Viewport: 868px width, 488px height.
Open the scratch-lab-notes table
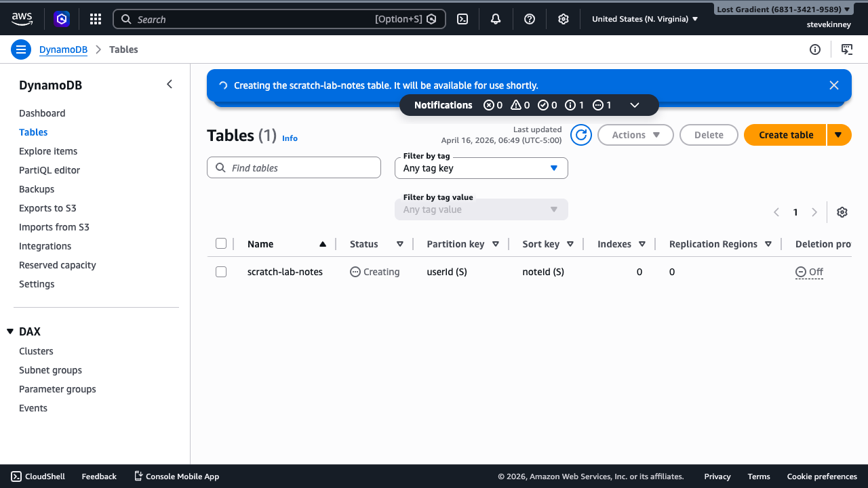pyautogui.click(x=285, y=272)
